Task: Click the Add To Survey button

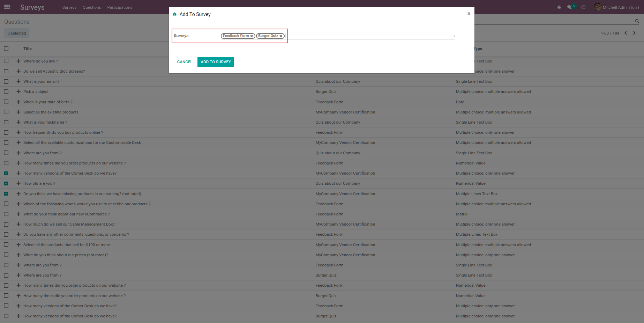Action: [216, 62]
